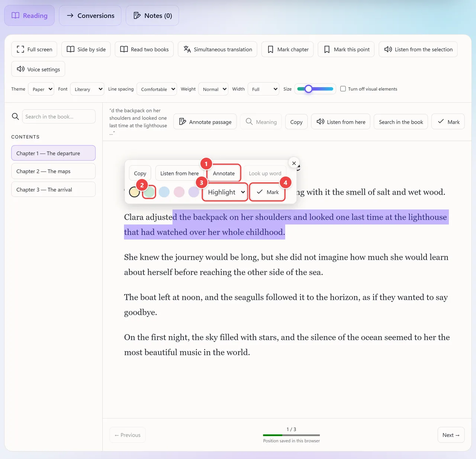Screen dimensions: 476x459
Task: Select Chapter 1 — The departure
Action: (53, 153)
